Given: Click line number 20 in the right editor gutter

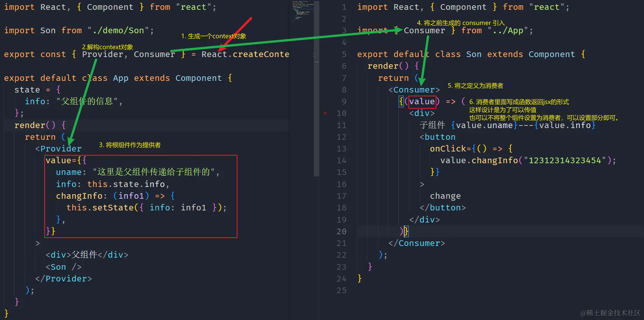Looking at the screenshot, I should point(341,232).
